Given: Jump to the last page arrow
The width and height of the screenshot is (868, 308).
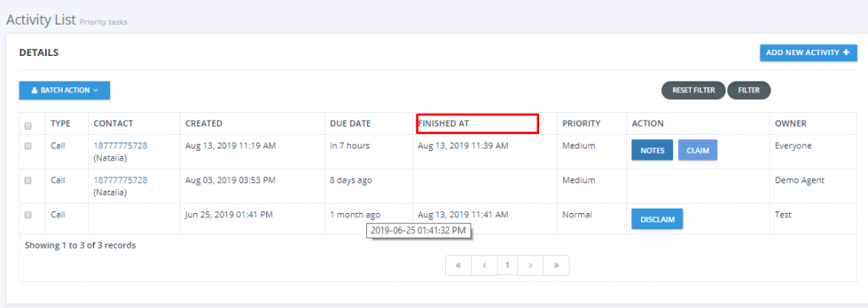Looking at the screenshot, I should 556,266.
